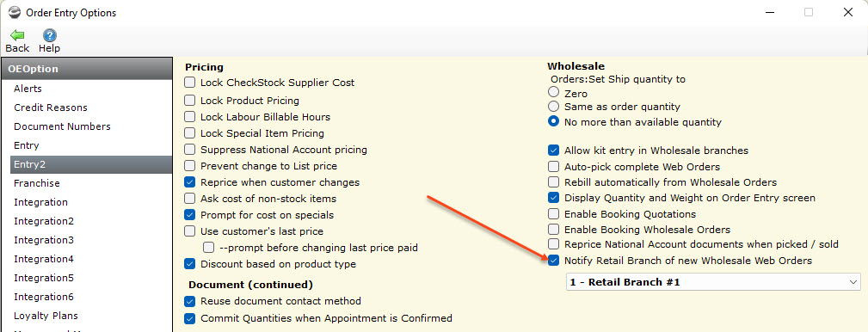The height and width of the screenshot is (332, 868).
Task: Click the Order Entry Options app icon
Action: [14, 12]
